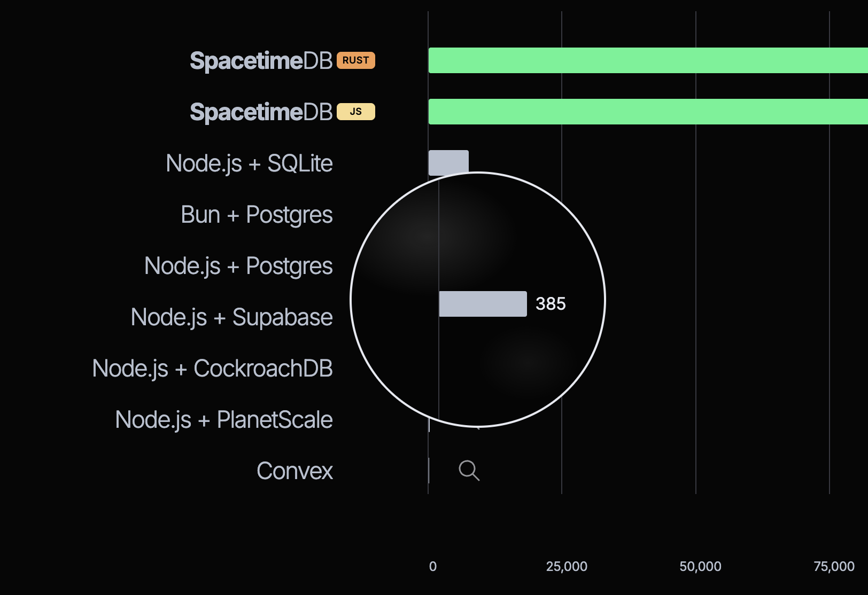Click the 75,000 axis tick label
Viewport: 868px width, 595px height.
pyautogui.click(x=834, y=566)
